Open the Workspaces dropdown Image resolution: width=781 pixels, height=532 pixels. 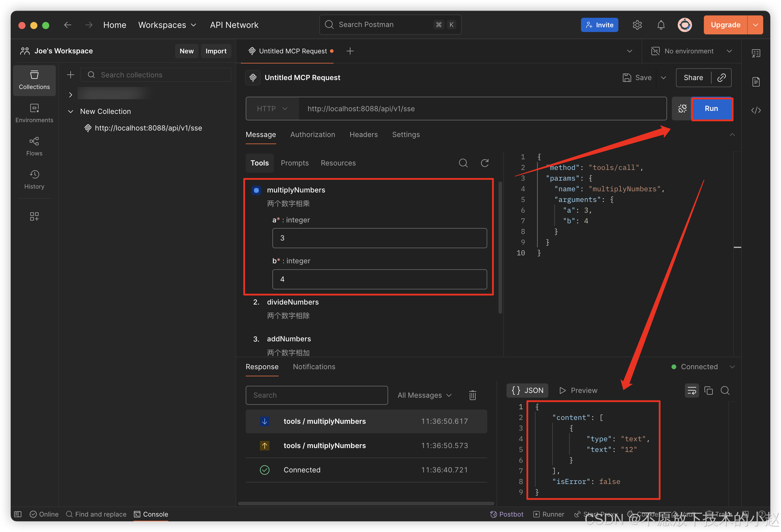[x=167, y=25]
